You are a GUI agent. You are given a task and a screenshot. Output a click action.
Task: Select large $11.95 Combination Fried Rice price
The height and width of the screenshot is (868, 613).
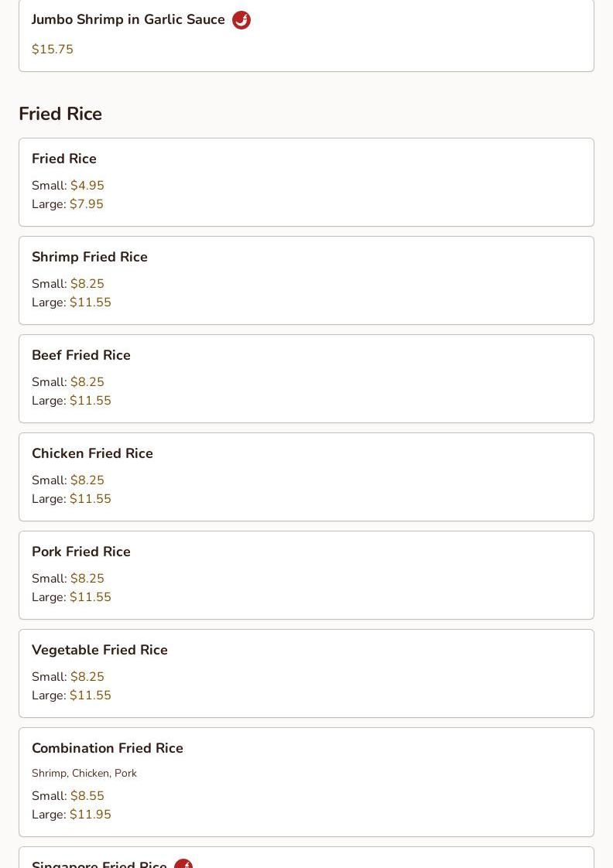click(x=91, y=815)
